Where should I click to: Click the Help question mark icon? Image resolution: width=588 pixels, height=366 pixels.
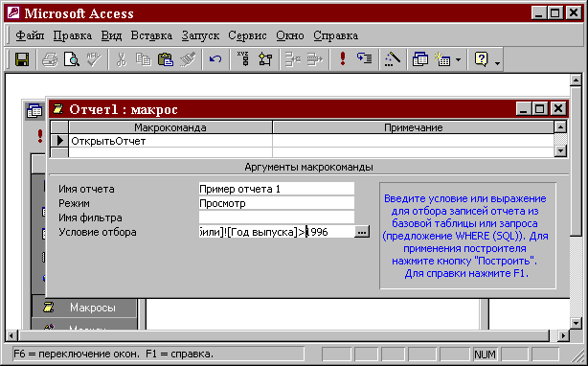tap(481, 59)
